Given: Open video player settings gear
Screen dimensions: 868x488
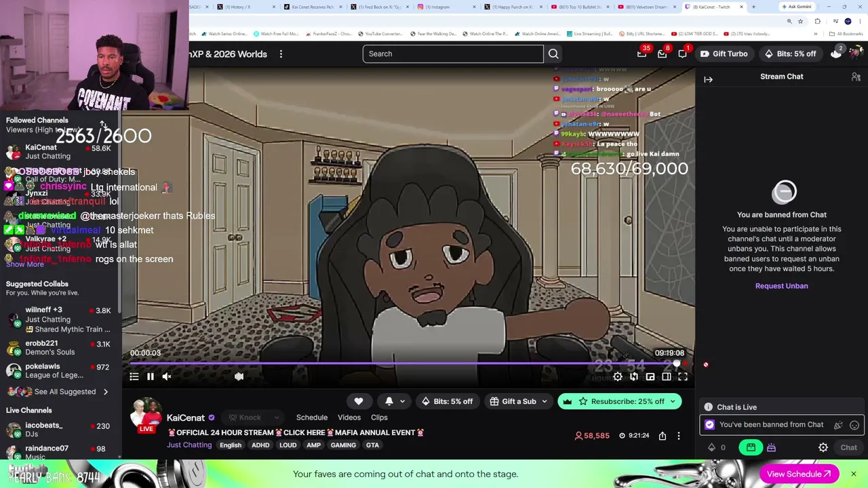Looking at the screenshot, I should pos(618,377).
